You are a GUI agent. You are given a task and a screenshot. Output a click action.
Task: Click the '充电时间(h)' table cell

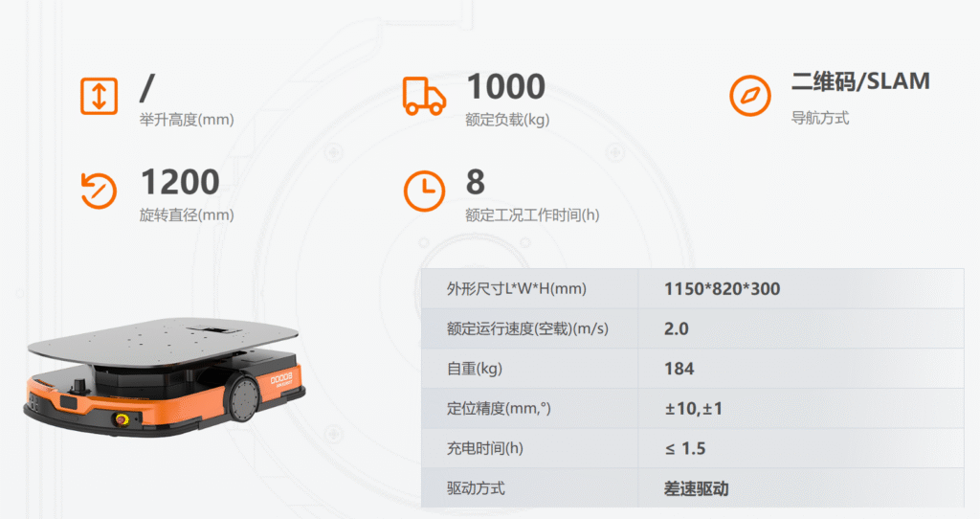(x=529, y=448)
